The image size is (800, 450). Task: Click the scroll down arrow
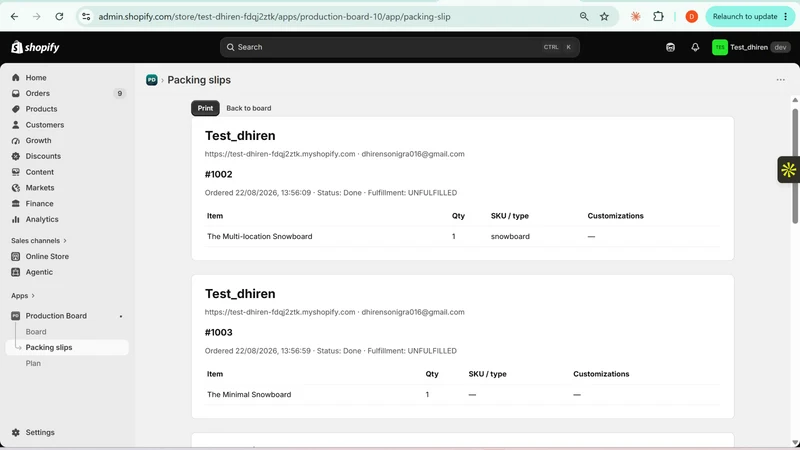[795, 443]
